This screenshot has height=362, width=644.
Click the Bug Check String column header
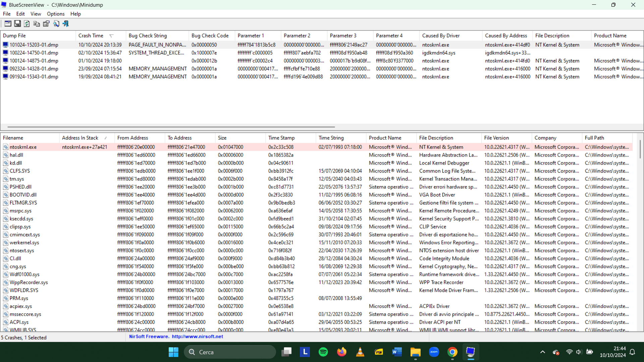[148, 36]
